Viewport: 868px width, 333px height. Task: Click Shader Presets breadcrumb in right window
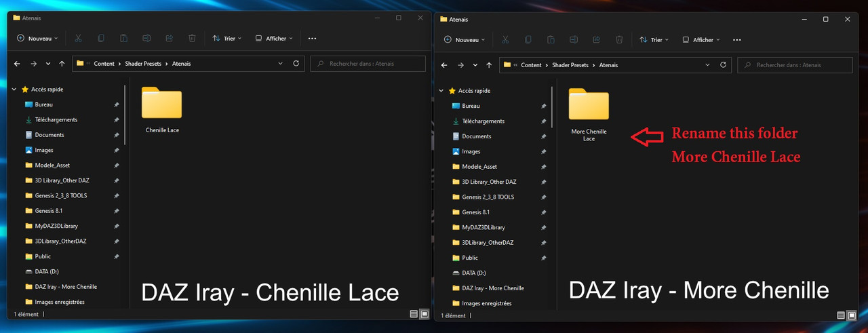570,65
